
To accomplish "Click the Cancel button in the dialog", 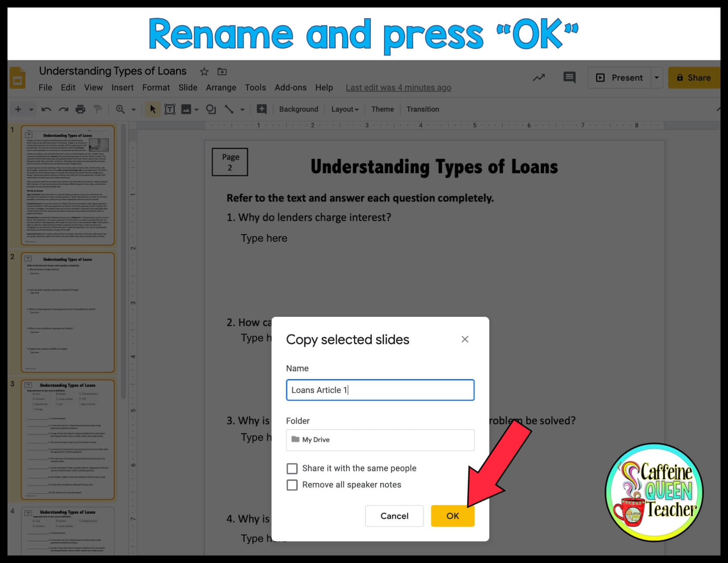I will click(394, 516).
